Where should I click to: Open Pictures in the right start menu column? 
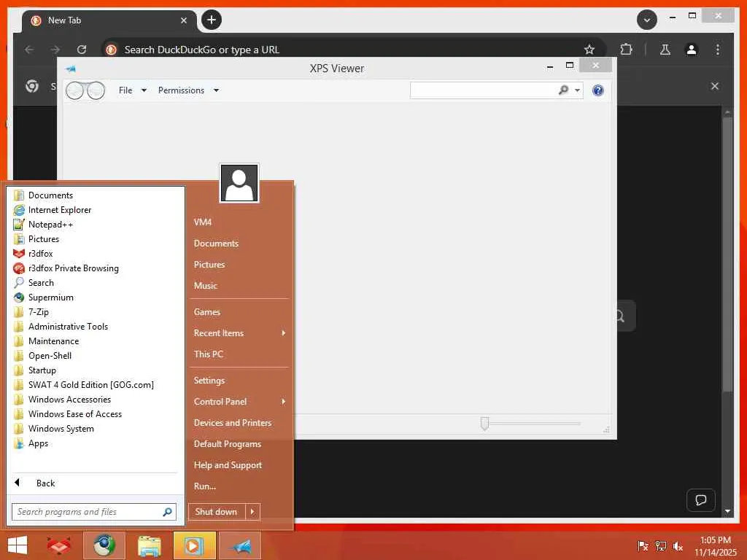point(209,265)
